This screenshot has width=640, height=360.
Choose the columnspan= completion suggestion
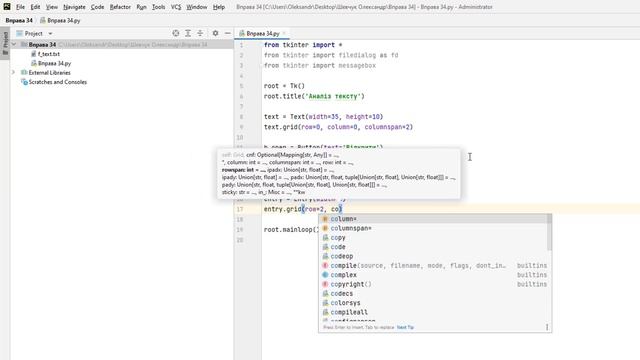coord(433,228)
